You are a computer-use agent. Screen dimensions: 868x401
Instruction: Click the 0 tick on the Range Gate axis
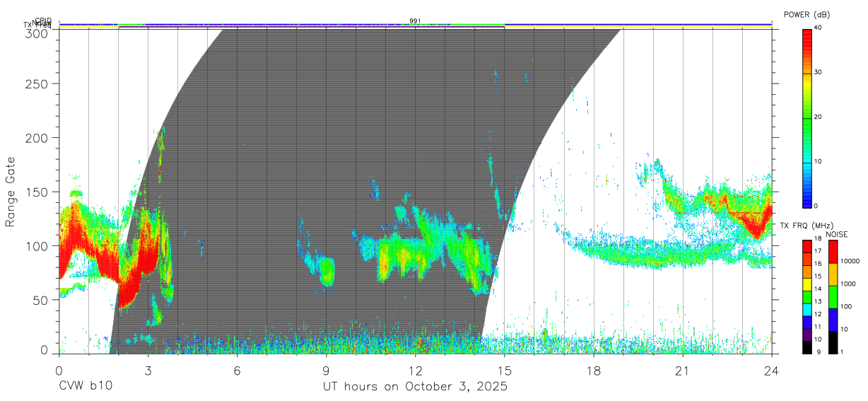[45, 349]
